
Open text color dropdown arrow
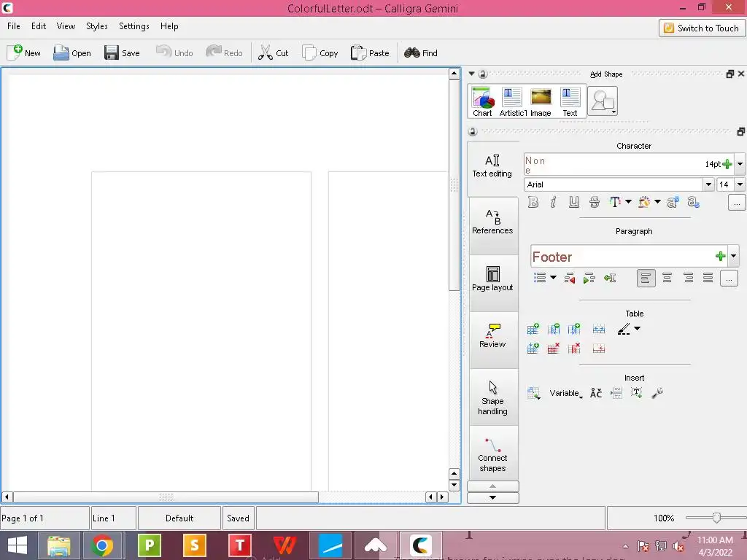tap(628, 202)
